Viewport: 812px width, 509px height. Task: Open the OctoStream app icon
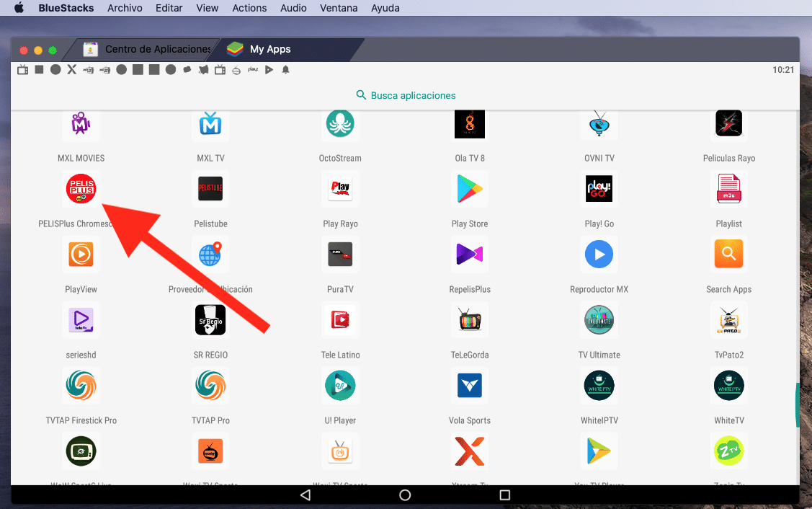pos(340,124)
